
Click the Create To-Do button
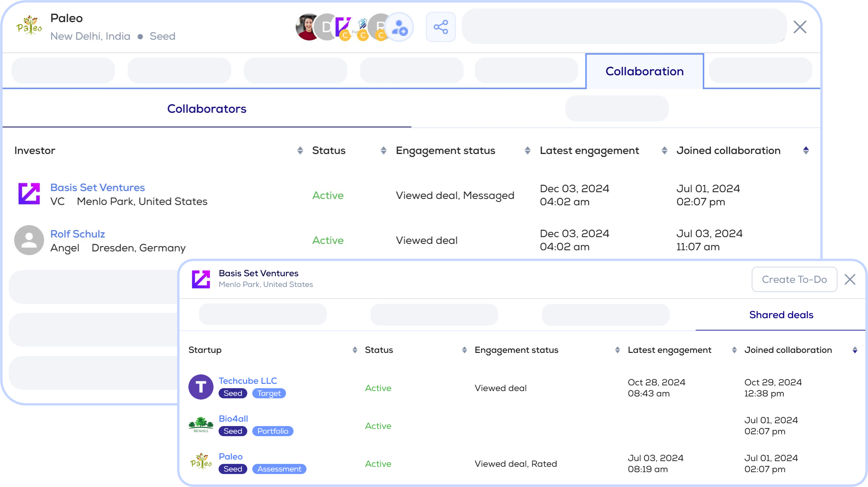click(x=794, y=279)
